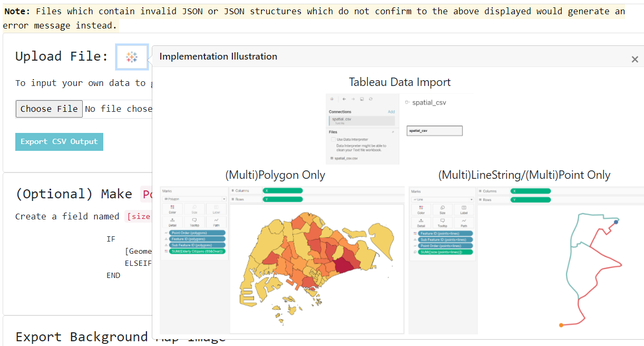The image size is (644, 346).
Task: Close the Implementation Illustration popover
Action: pos(635,59)
